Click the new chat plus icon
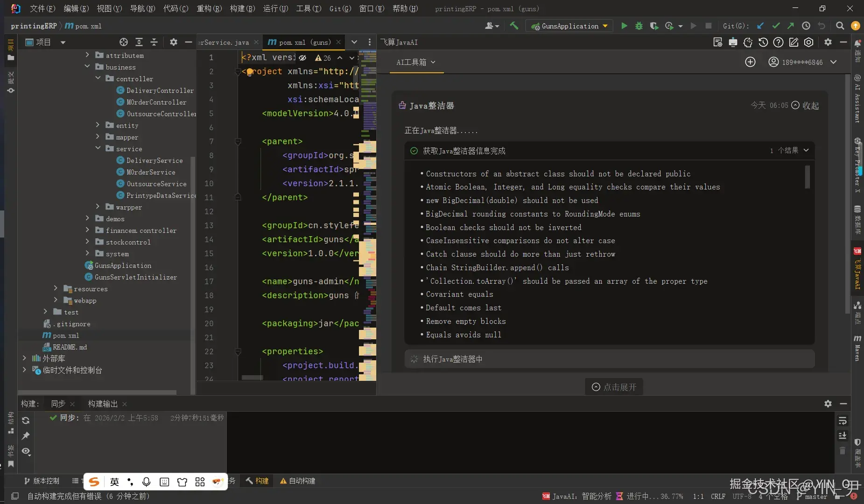Screen dimensions: 864x504 (750, 62)
